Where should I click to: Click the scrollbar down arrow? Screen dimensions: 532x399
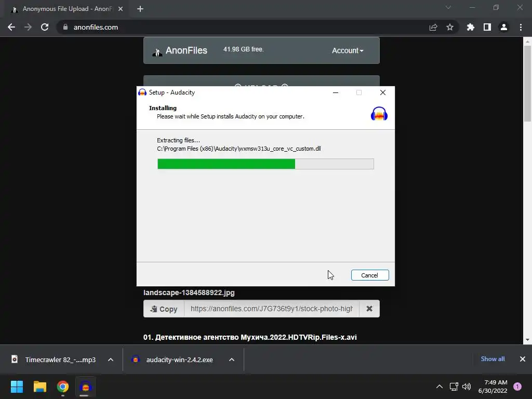pos(527,340)
